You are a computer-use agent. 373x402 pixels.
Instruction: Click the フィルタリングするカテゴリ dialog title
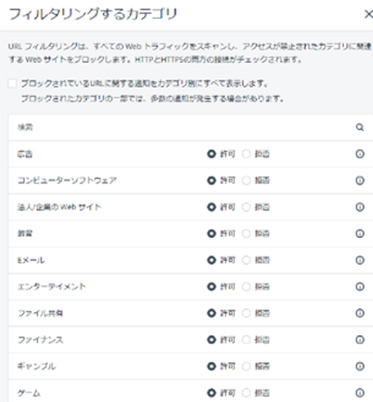coord(93,14)
